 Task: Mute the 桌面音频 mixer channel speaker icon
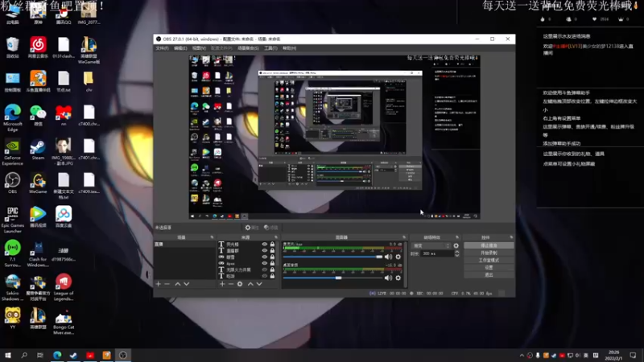(x=388, y=278)
